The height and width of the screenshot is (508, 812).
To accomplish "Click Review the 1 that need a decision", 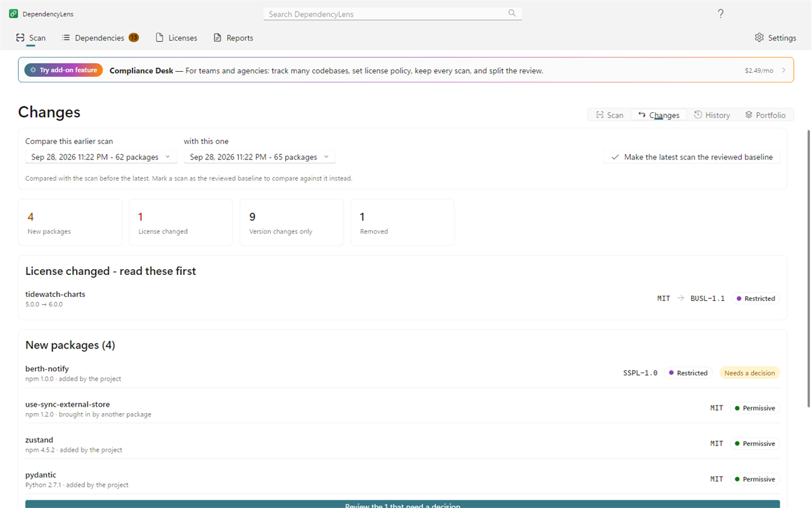I will point(402,504).
